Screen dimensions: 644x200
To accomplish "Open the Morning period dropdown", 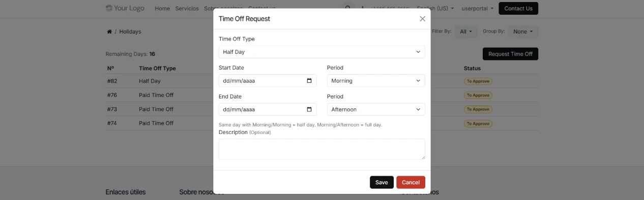I will click(376, 81).
